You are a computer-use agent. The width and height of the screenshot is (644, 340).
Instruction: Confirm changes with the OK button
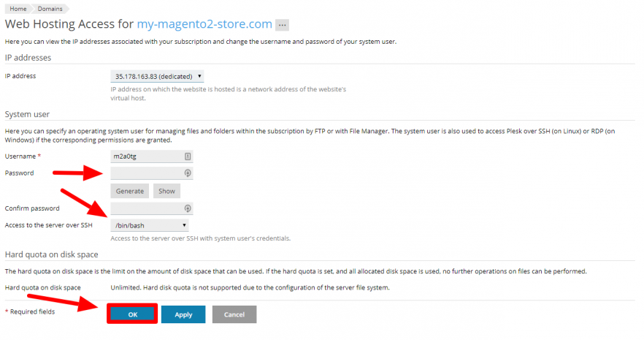(132, 314)
